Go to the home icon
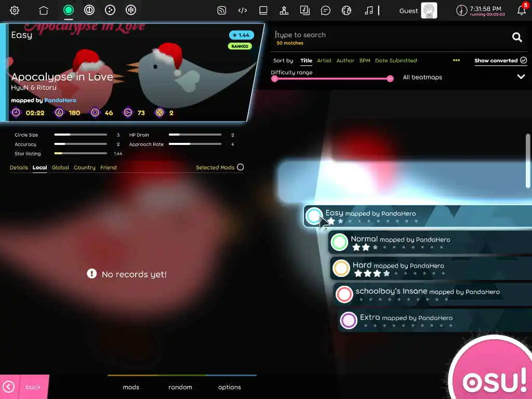The height and width of the screenshot is (399, 532). coord(44,10)
